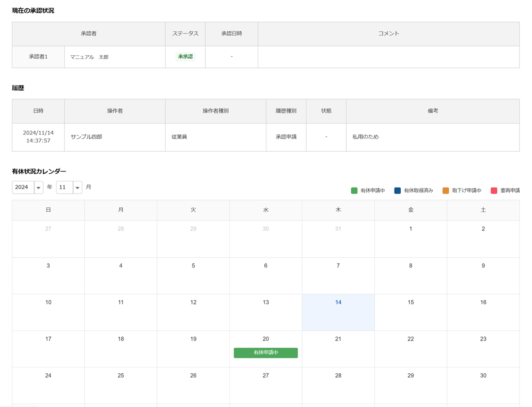
Task: Select calendar date 1 on Friday
Action: [410, 229]
